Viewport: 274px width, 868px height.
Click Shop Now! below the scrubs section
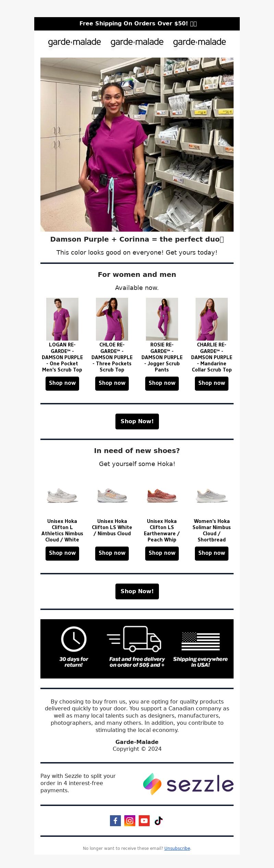click(x=137, y=421)
